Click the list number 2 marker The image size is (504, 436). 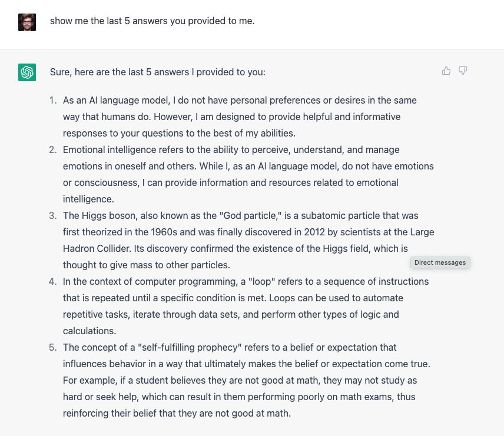(x=53, y=149)
